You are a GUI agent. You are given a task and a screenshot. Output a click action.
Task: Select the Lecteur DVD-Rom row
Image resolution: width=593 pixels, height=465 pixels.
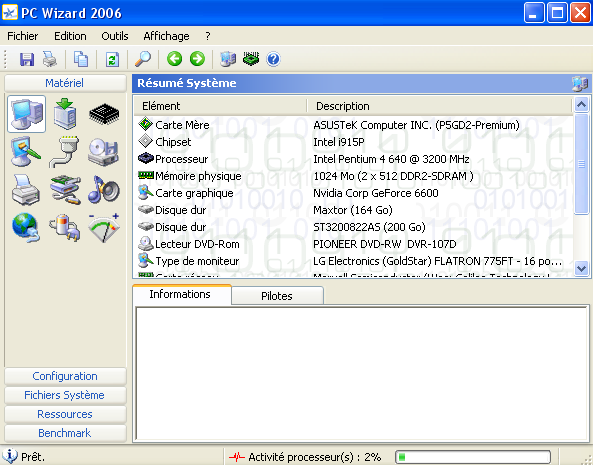point(353,244)
